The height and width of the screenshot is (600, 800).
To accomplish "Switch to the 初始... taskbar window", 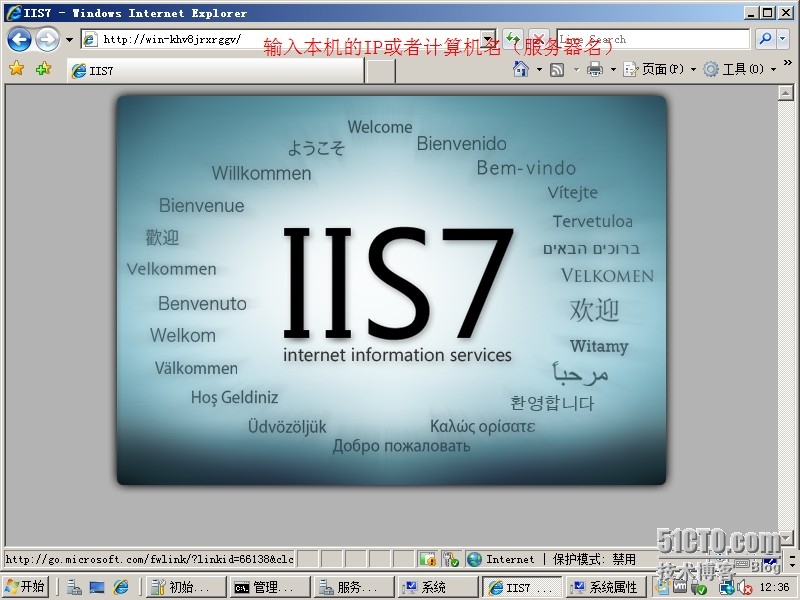I will coord(186,587).
